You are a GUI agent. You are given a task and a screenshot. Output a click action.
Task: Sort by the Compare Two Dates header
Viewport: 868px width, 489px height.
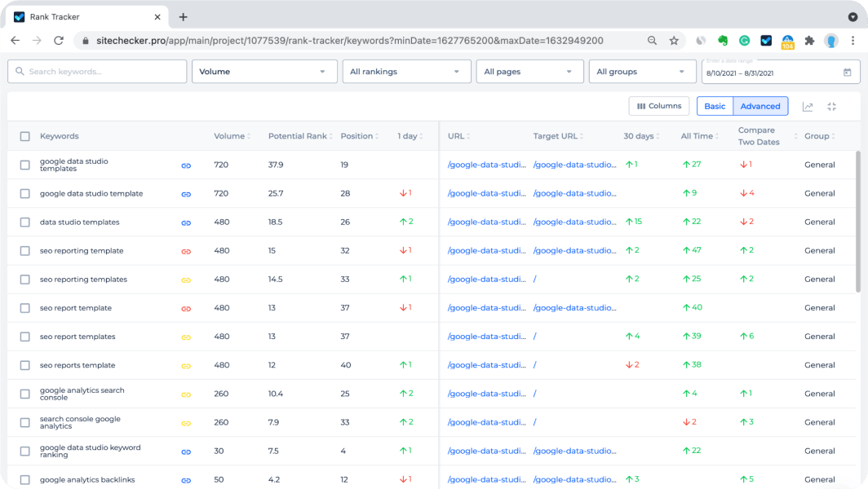[767, 136]
